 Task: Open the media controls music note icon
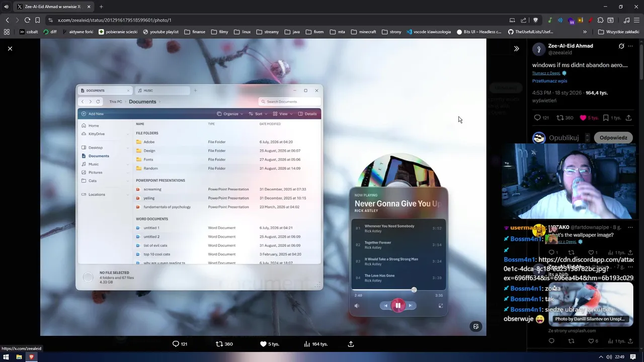[626, 20]
